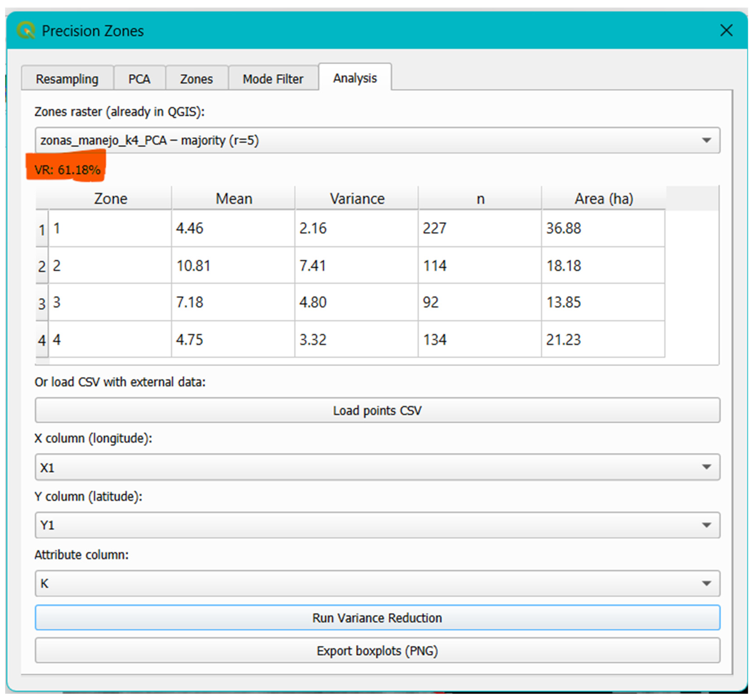
Task: Switch to the Resampling tab
Action: (x=67, y=79)
